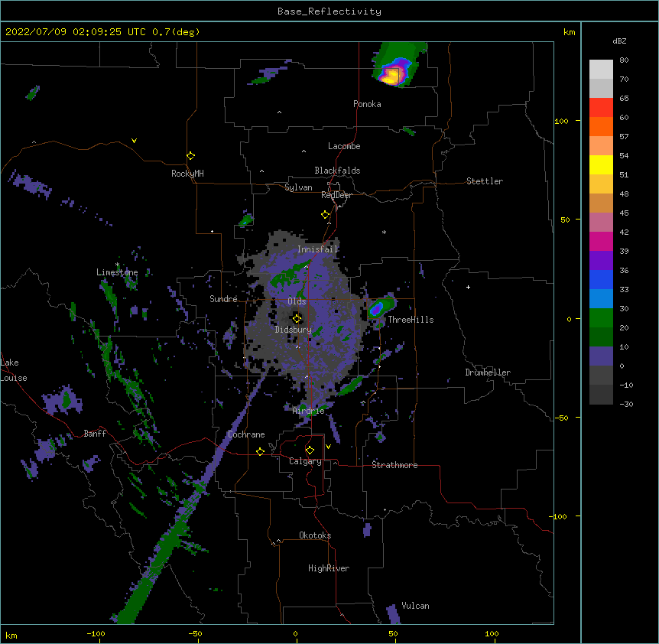The width and height of the screenshot is (659, 644).
Task: Click the ThreeHills town label
Action: [411, 320]
